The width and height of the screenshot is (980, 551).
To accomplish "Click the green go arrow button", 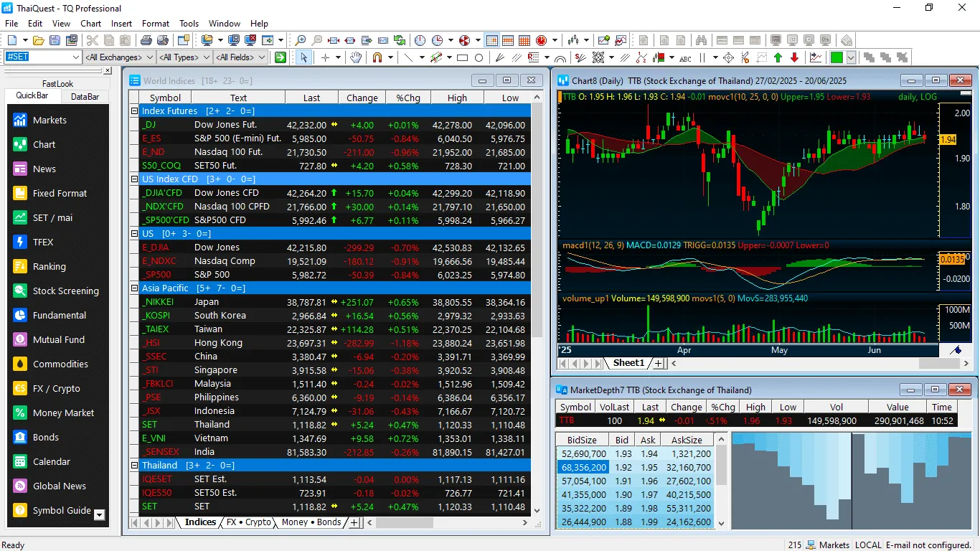I will click(x=280, y=57).
